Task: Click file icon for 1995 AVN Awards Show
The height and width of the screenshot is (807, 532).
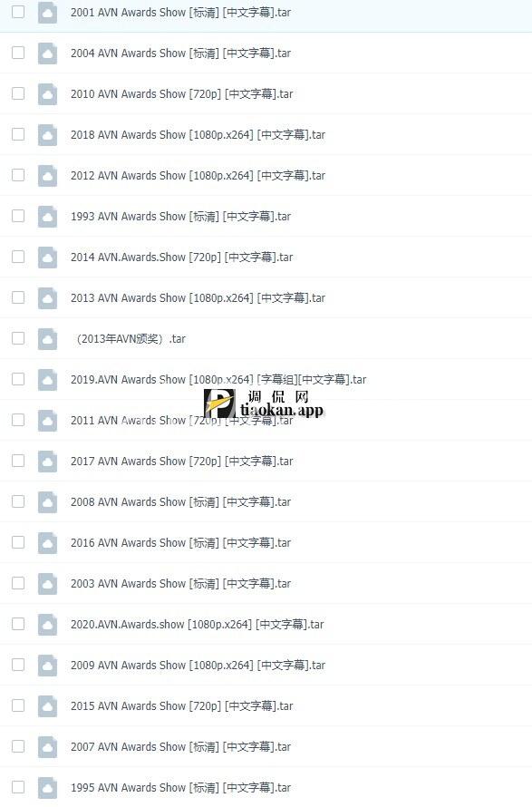Action: 47,787
